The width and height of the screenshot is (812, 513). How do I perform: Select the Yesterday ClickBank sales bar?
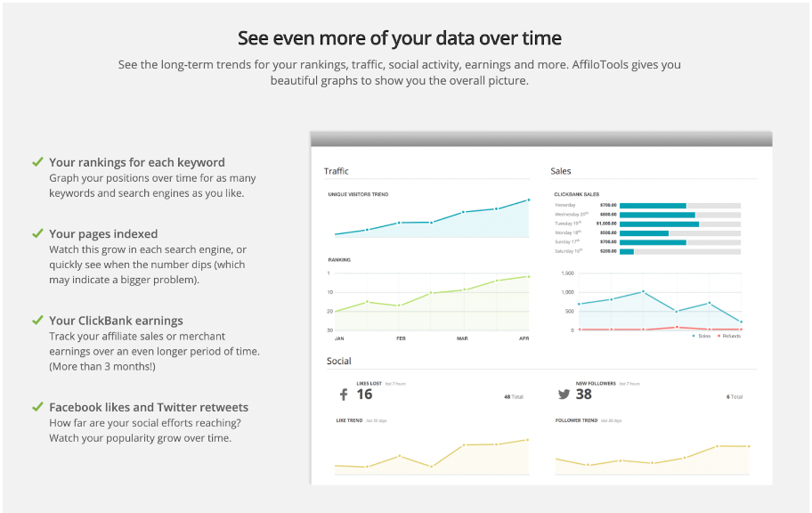653,205
